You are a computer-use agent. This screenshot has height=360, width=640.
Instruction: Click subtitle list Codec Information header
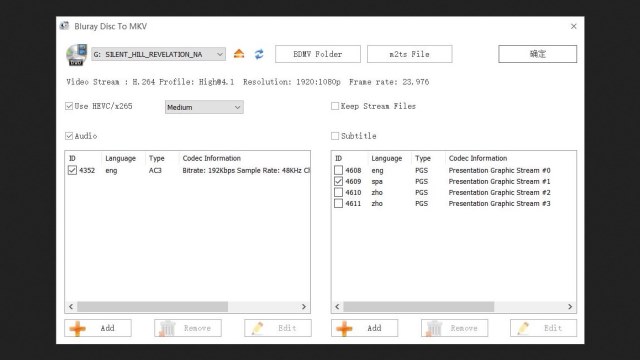tap(478, 158)
